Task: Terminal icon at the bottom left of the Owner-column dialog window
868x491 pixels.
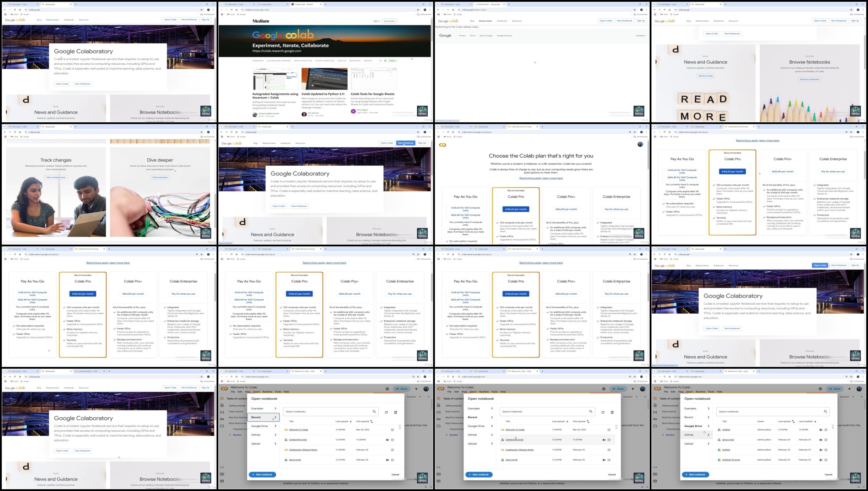Action: (655, 481)
